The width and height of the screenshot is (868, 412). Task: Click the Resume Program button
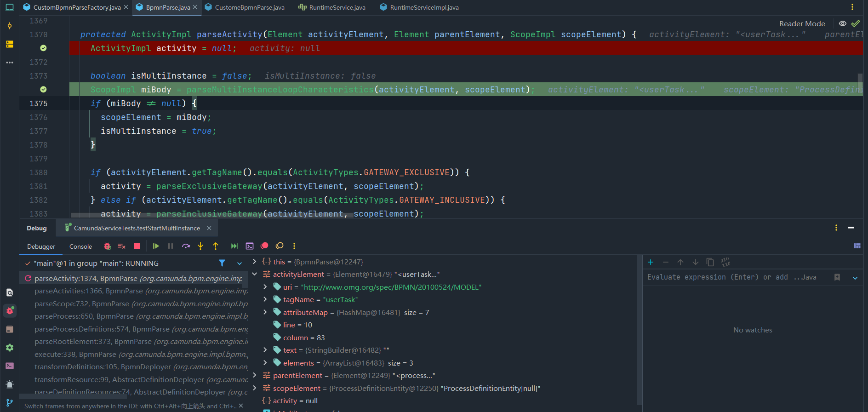click(x=156, y=246)
